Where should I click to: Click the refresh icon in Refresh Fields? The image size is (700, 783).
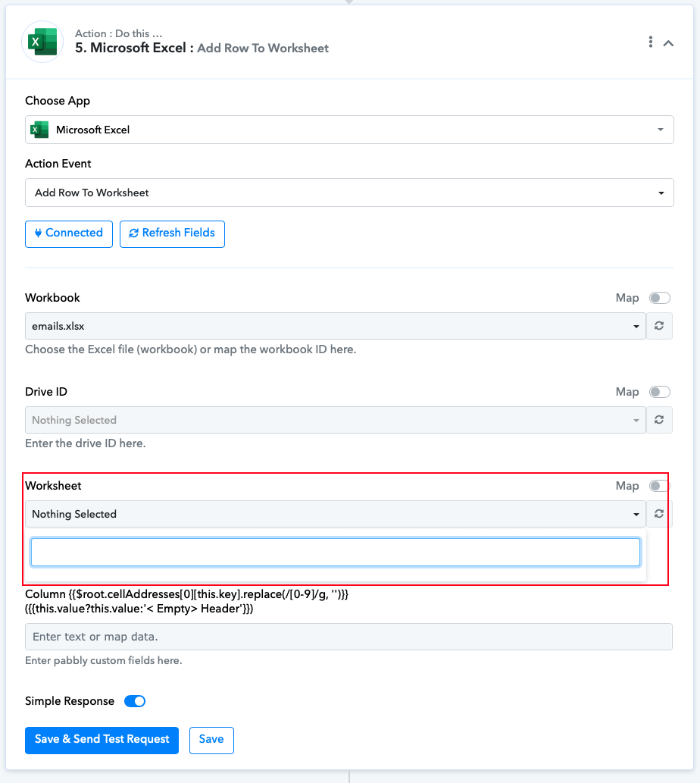134,233
